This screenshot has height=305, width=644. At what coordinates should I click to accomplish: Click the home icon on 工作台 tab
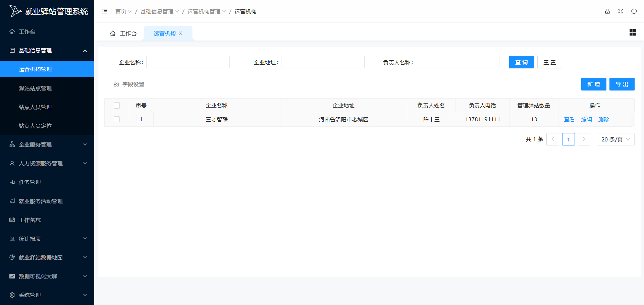point(113,34)
